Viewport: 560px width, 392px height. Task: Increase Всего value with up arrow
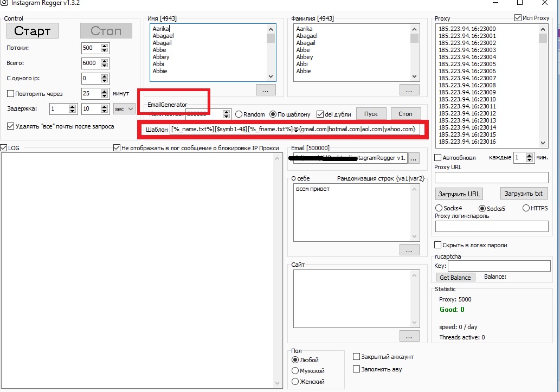pos(104,61)
